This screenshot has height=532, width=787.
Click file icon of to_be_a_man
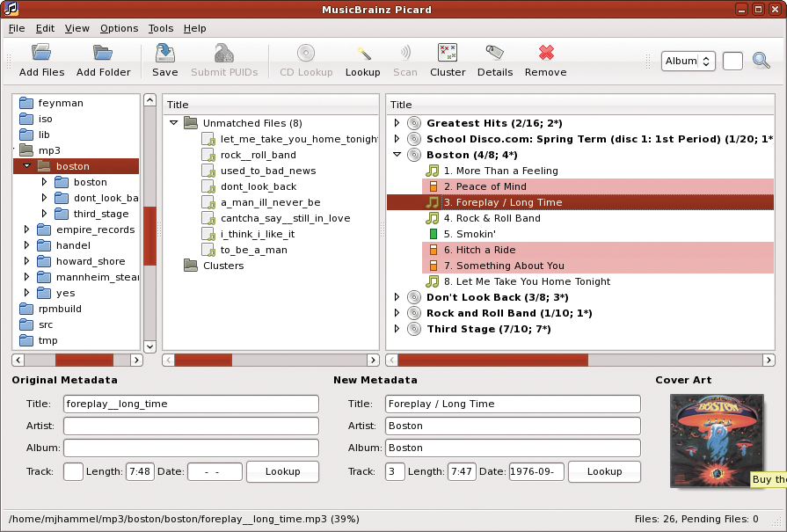pyautogui.click(x=208, y=250)
